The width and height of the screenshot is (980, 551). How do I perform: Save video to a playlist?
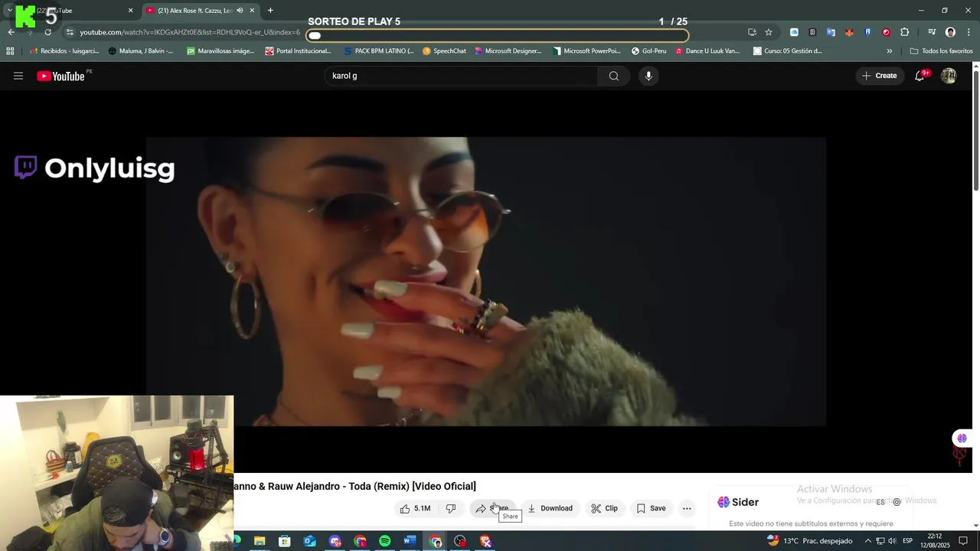pyautogui.click(x=651, y=508)
